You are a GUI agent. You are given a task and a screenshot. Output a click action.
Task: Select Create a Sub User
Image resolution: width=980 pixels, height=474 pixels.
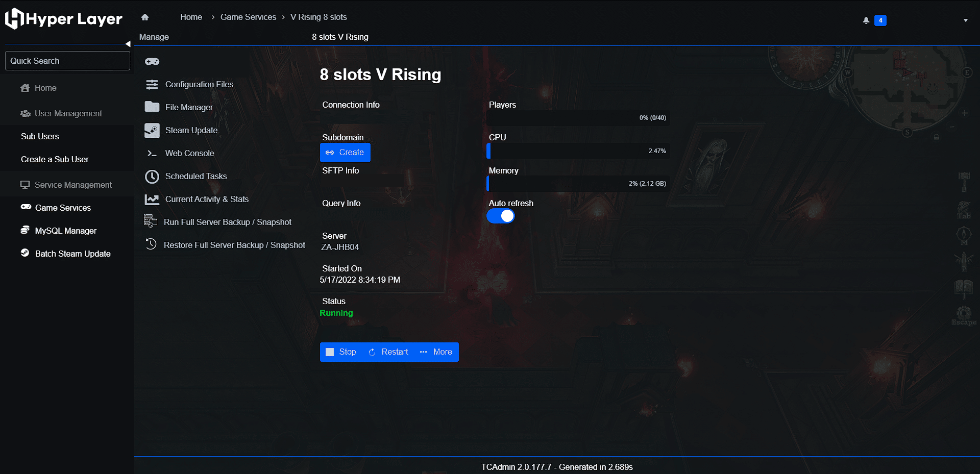(55, 159)
